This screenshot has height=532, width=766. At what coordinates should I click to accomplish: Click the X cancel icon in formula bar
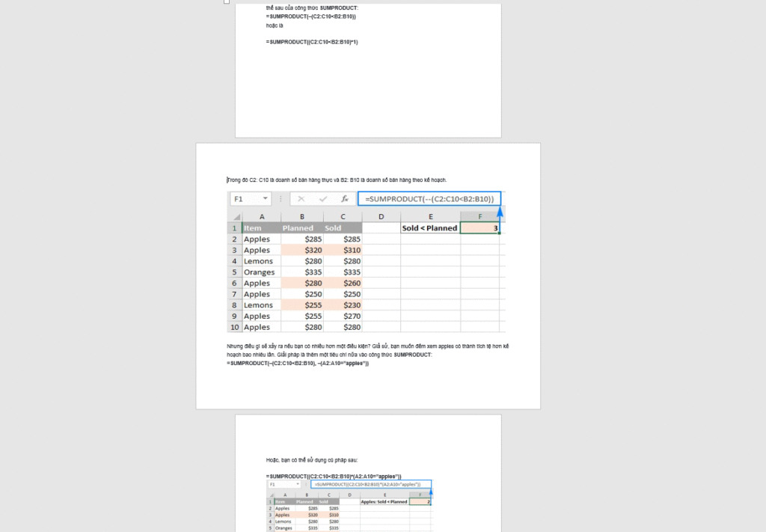click(x=301, y=199)
